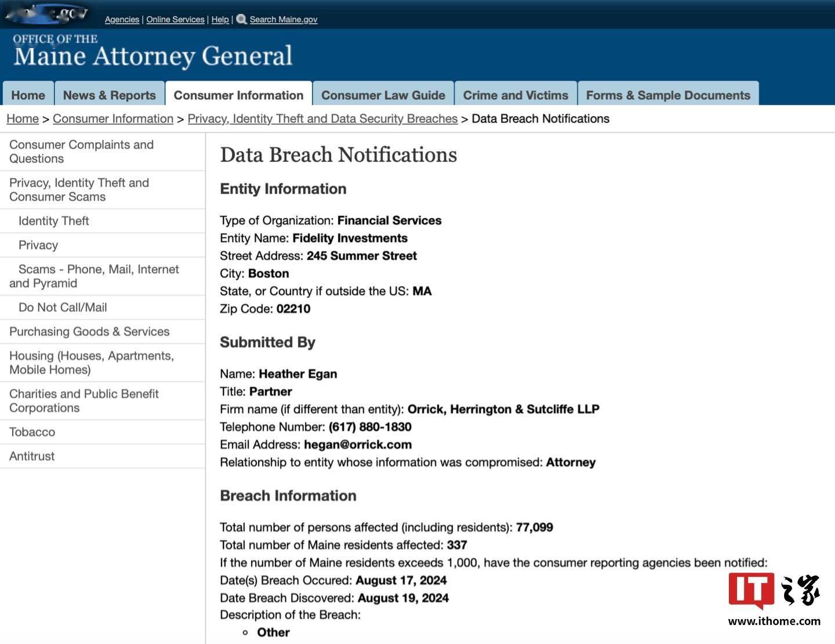
Task: Switch to the Home tab
Action: click(28, 94)
